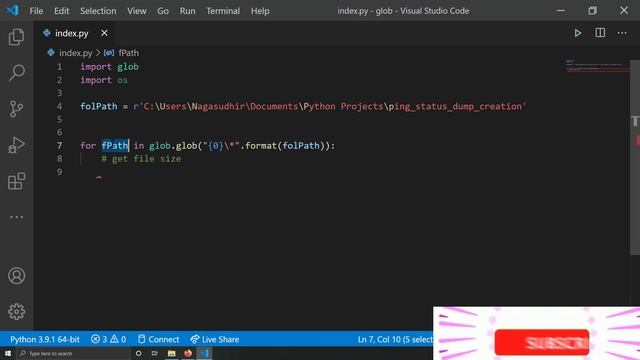Open Task View on the taskbar
Screen dimensions: 640x360
[155, 353]
